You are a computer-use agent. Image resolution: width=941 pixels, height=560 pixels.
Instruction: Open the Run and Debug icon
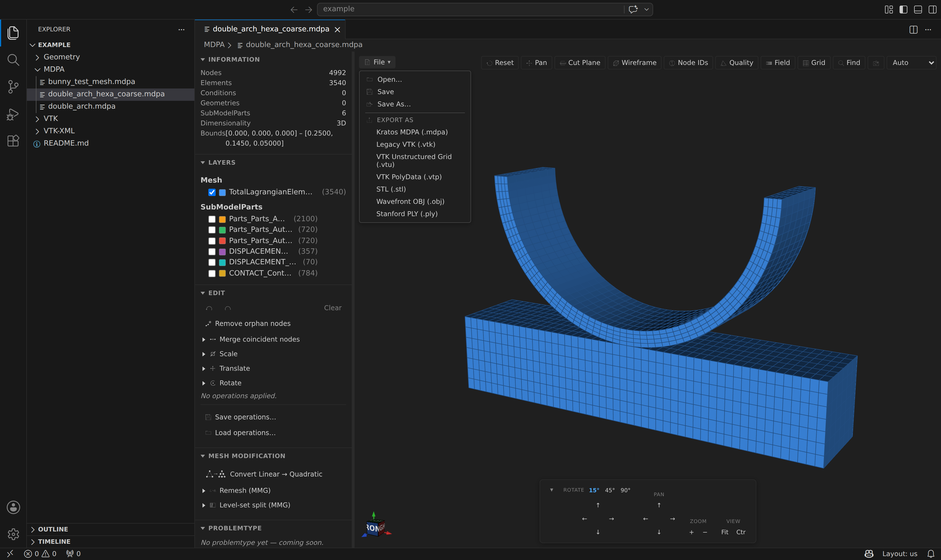point(13,114)
